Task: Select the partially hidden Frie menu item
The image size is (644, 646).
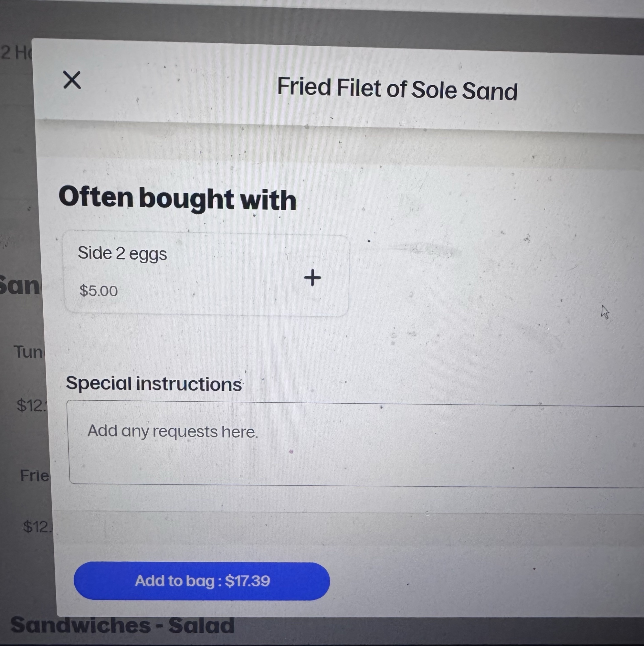Action: tap(34, 475)
